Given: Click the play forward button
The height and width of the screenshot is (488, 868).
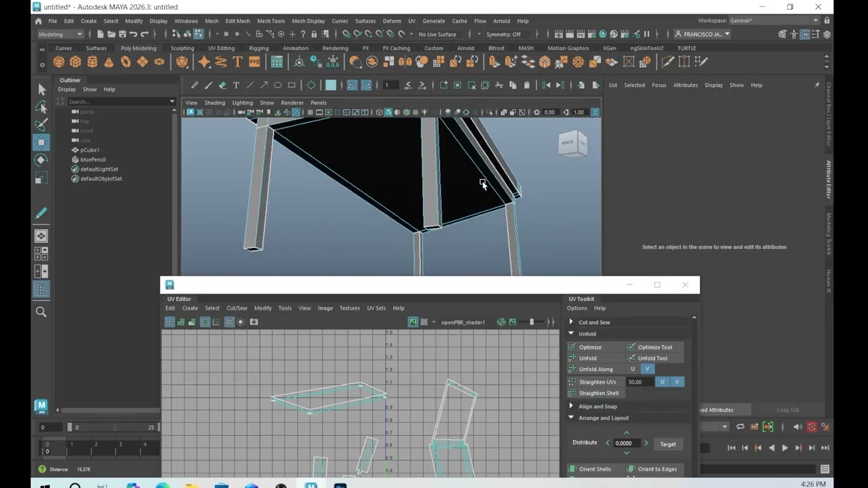Looking at the screenshot, I should click(x=785, y=447).
